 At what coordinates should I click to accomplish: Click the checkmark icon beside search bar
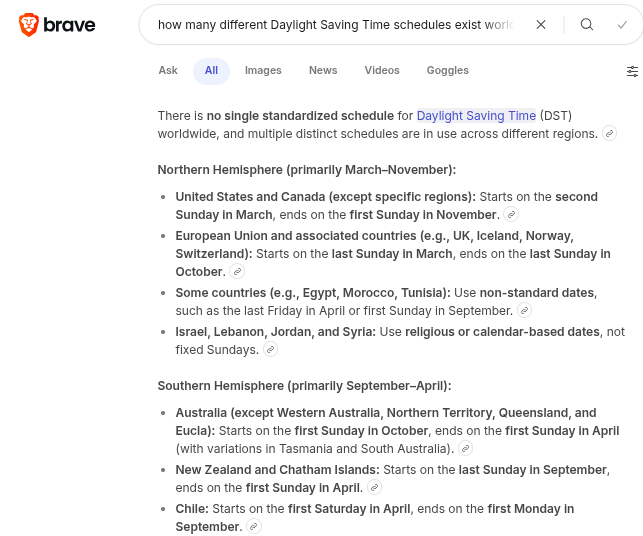(x=623, y=25)
